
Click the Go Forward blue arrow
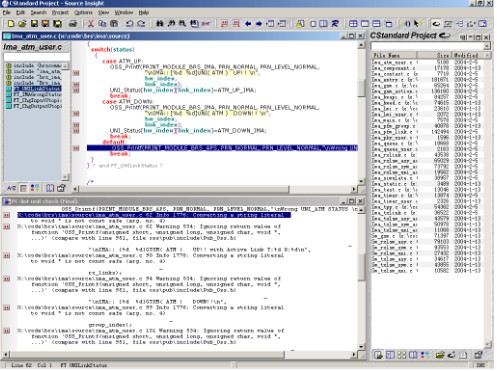click(259, 24)
